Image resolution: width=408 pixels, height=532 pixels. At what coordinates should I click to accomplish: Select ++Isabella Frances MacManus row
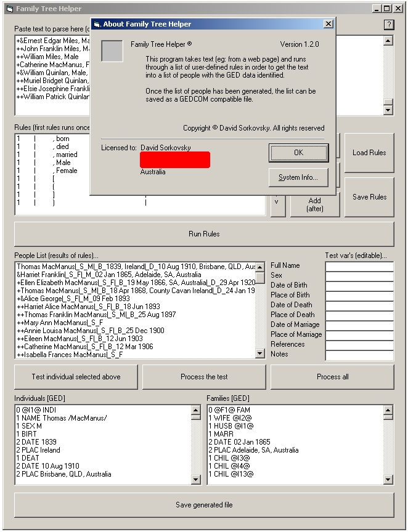tap(136, 355)
